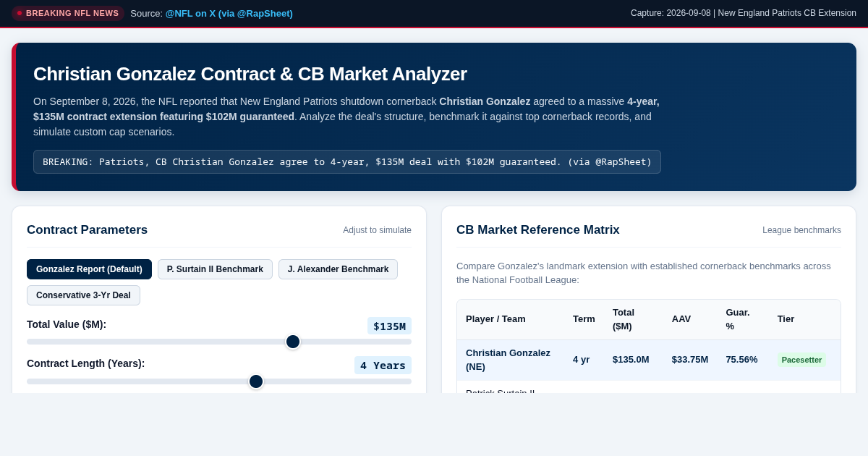Image resolution: width=868 pixels, height=456 pixels.
Task: Click the Tier column header
Action: 786,319
